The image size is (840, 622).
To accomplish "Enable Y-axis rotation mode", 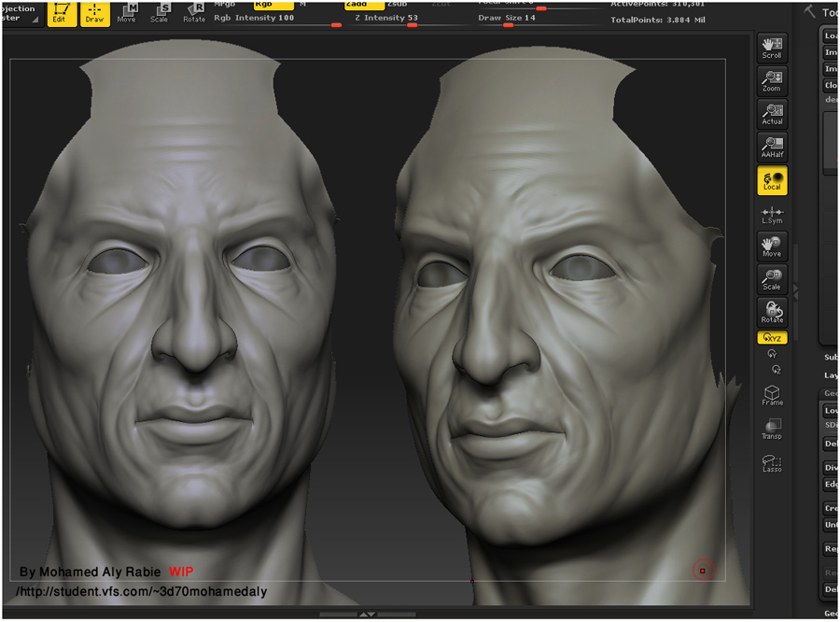I will tap(772, 354).
